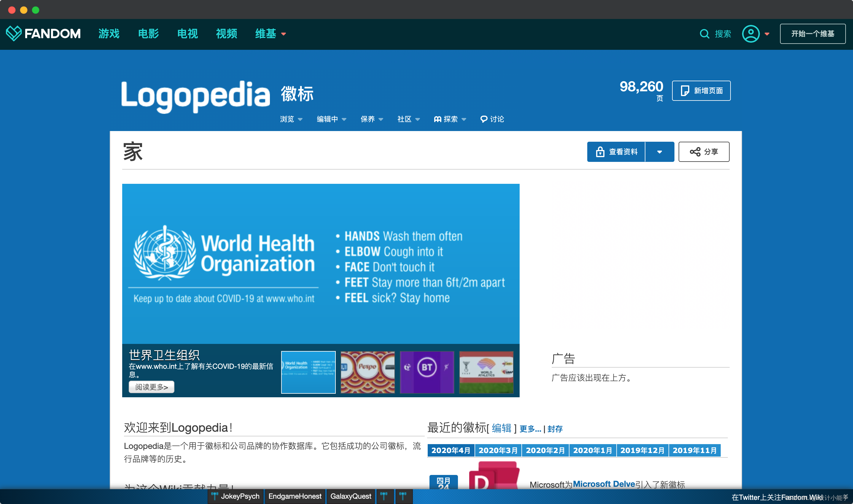This screenshot has width=853, height=504.
Task: Click the FANDOM heart logo
Action: (14, 33)
